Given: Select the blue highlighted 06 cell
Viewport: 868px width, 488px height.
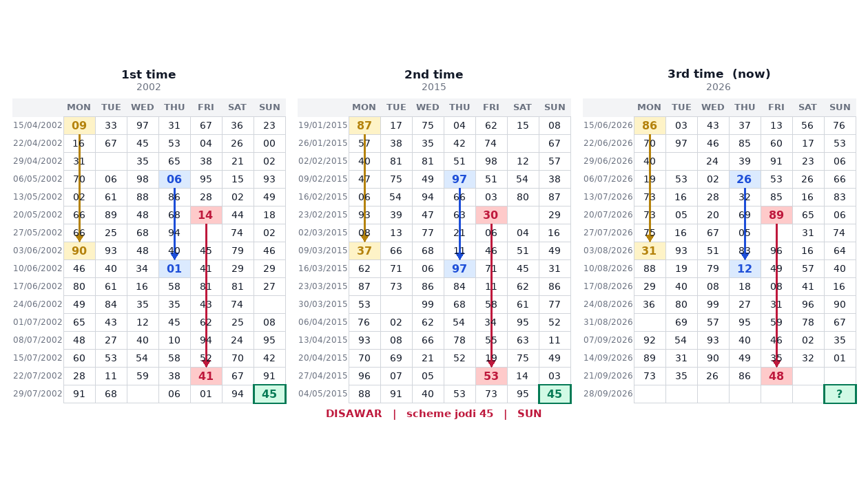Looking at the screenshot, I should click(174, 179).
